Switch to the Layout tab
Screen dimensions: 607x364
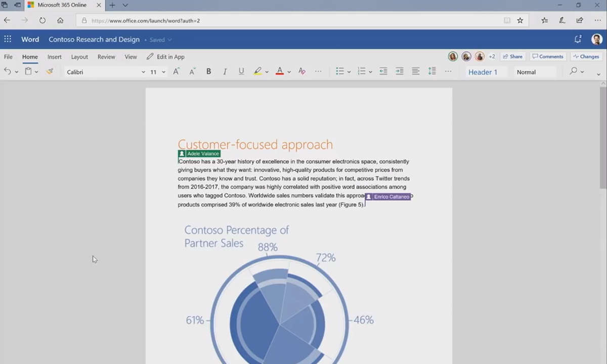pyautogui.click(x=79, y=57)
